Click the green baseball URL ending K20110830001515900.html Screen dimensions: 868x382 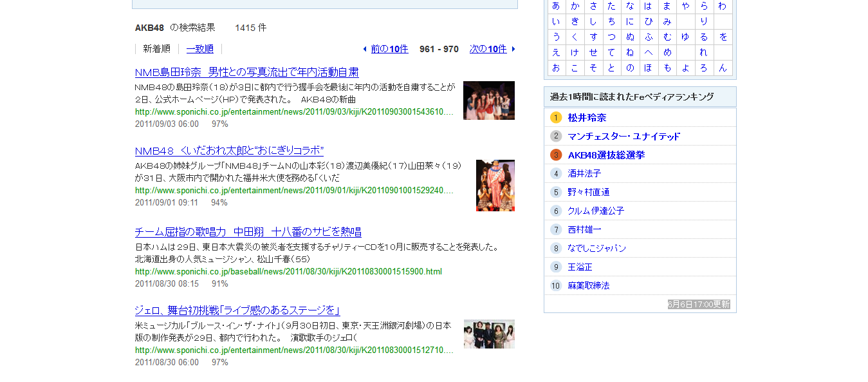pyautogui.click(x=288, y=271)
